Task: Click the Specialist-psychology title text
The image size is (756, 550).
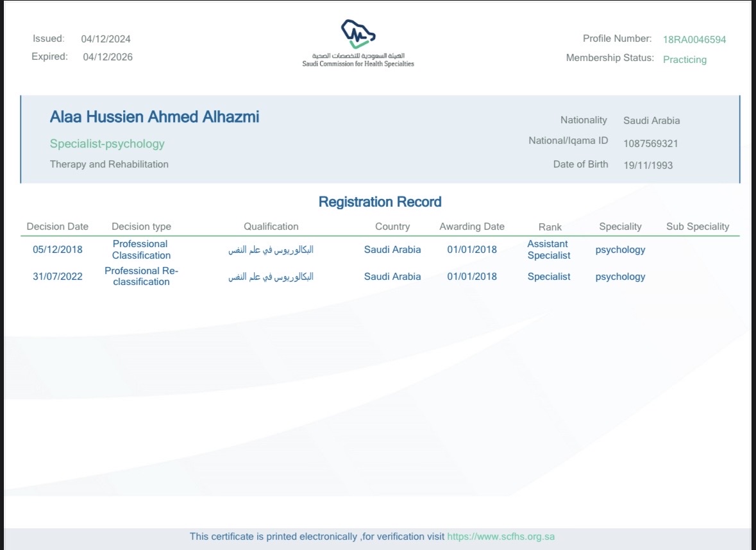Action: coord(107,144)
